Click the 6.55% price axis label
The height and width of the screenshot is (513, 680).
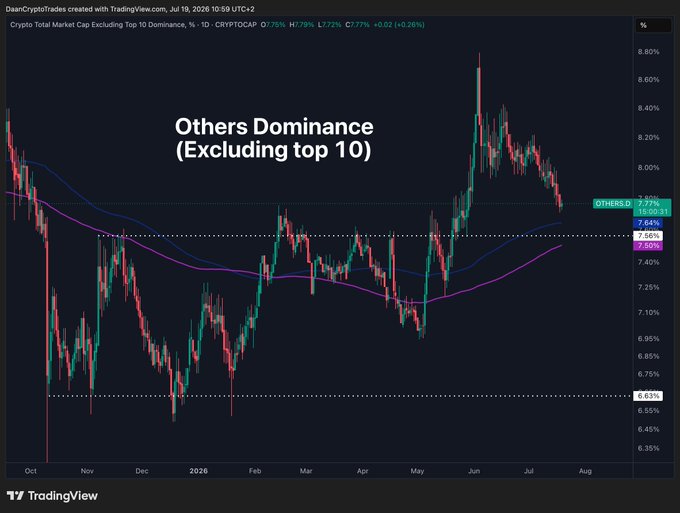[x=648, y=410]
